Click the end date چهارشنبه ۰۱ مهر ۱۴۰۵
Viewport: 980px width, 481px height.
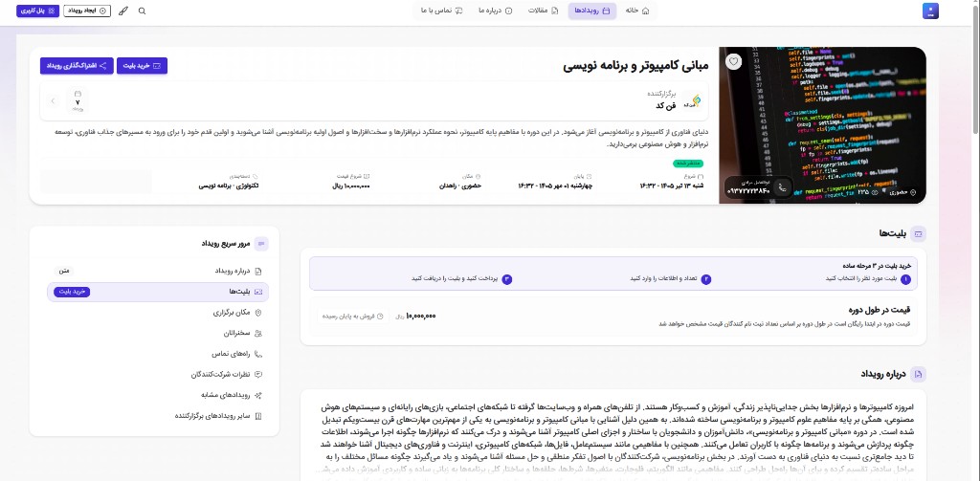click(555, 186)
